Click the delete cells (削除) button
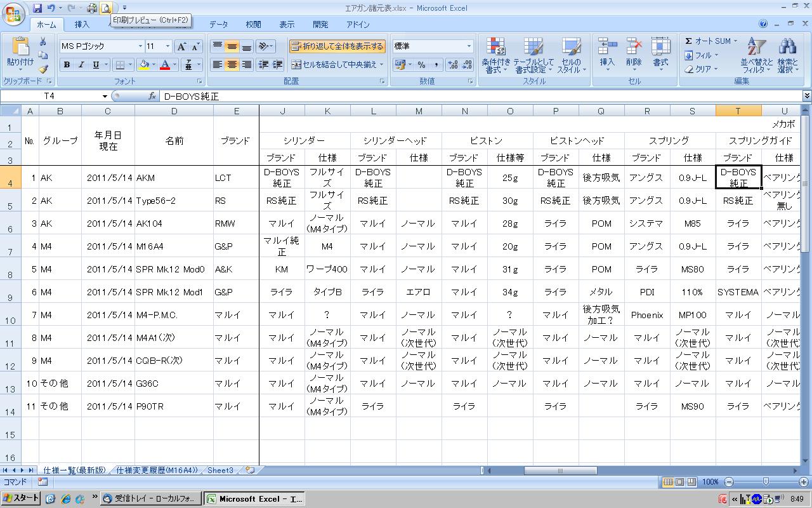This screenshot has width=812, height=508. pos(634,54)
